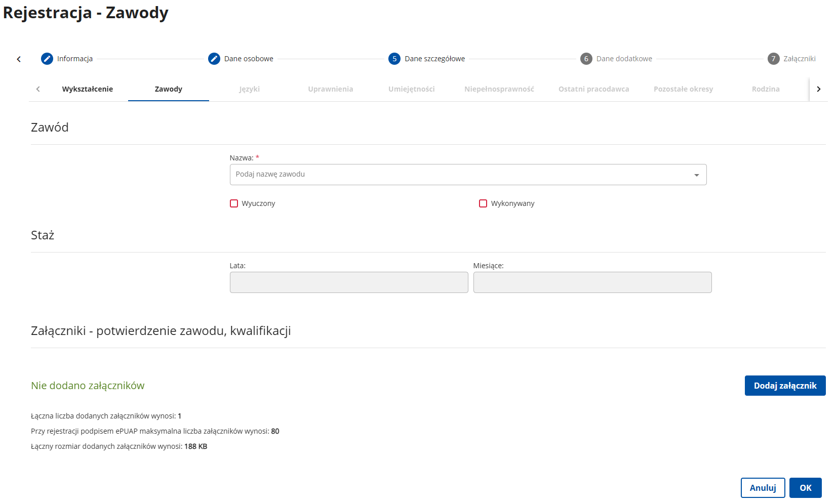836x504 pixels.
Task: Open the Nazwa zawodu dropdown arrow
Action: point(697,175)
